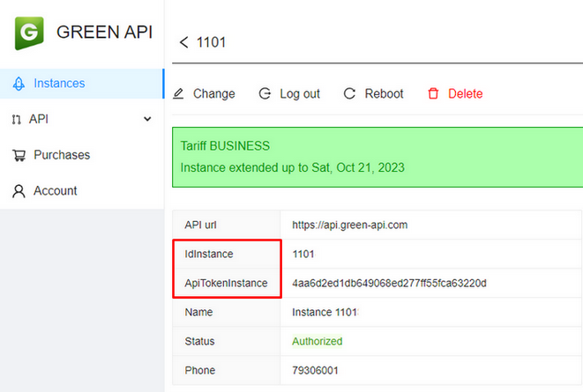Go back using the left chevron arrow
583x392 pixels.
point(183,42)
